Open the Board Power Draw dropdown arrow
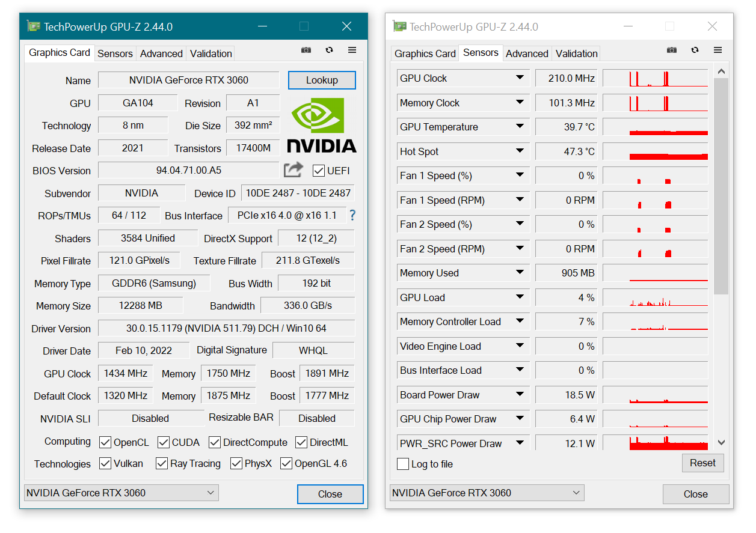 point(520,394)
